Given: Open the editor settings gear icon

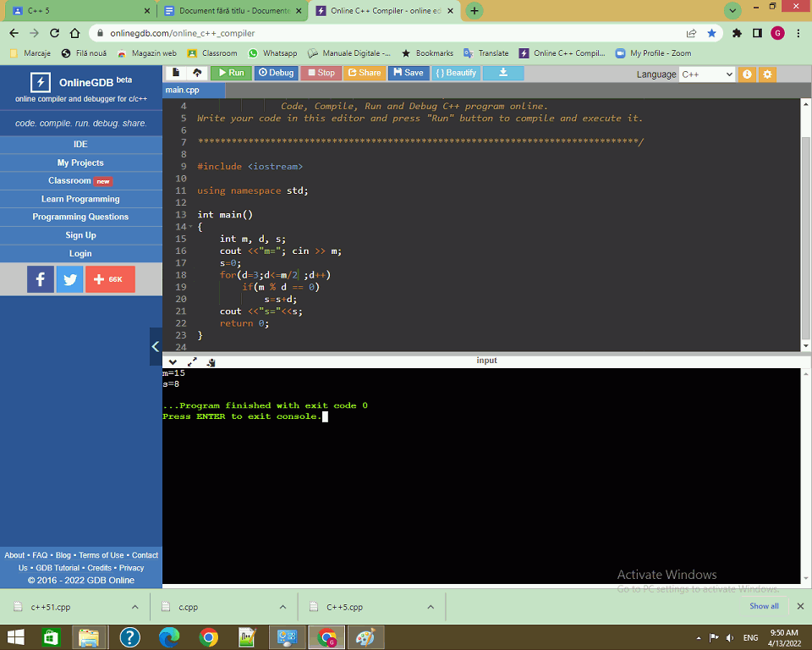Looking at the screenshot, I should tap(767, 74).
